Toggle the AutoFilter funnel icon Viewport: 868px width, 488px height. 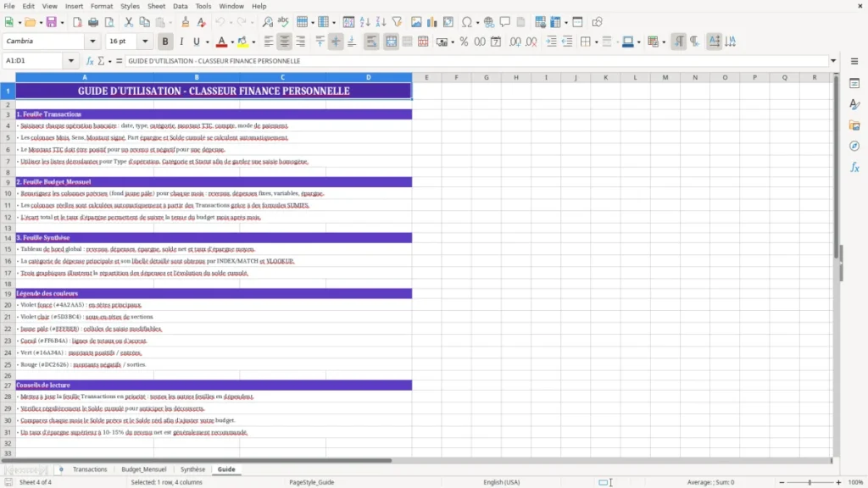(397, 22)
